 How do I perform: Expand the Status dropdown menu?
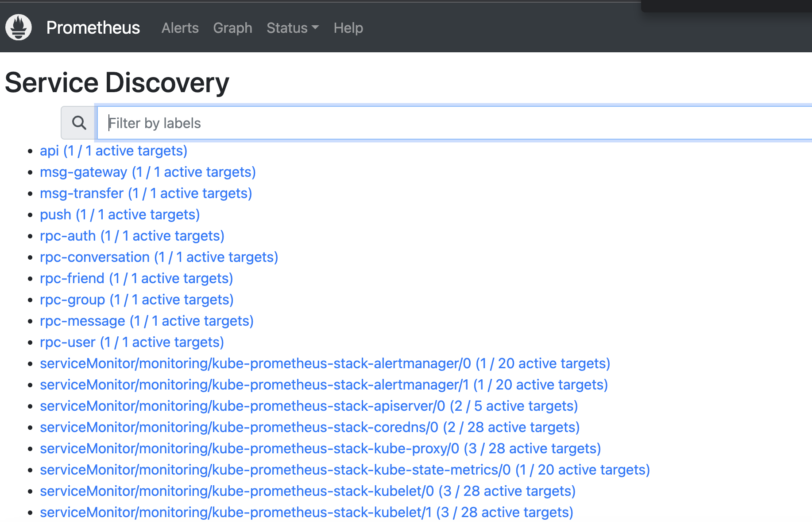293,28
